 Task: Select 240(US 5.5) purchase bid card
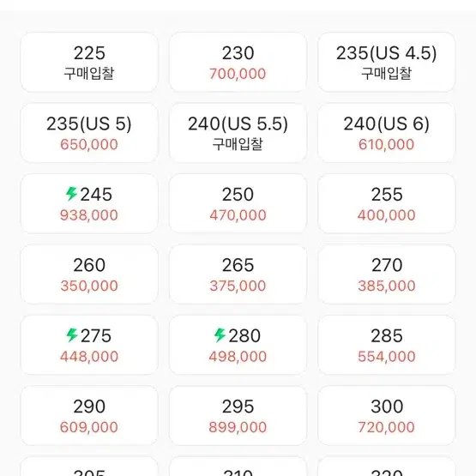pyautogui.click(x=238, y=133)
